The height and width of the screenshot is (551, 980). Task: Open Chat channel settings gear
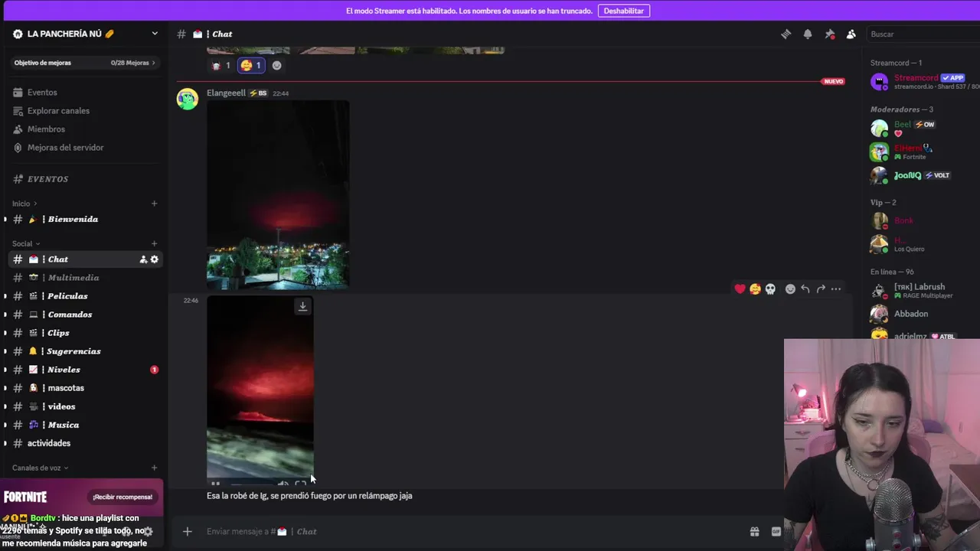[x=154, y=259]
